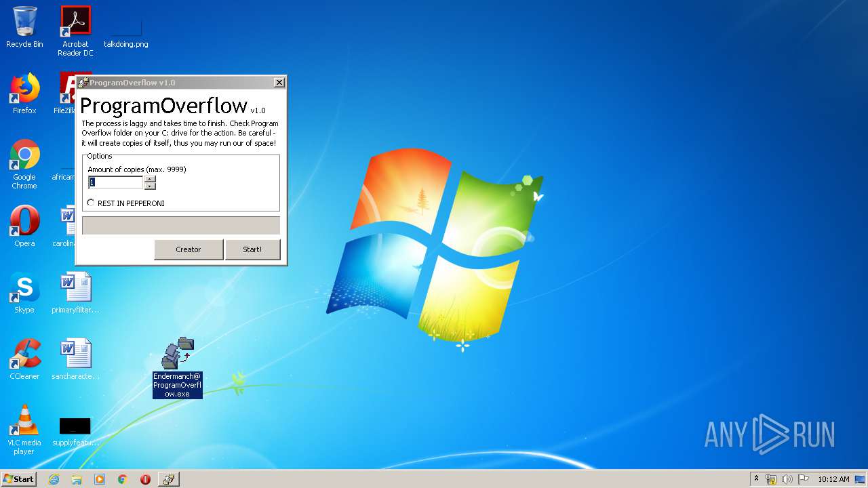Open the Action Center flag icon

click(x=803, y=479)
